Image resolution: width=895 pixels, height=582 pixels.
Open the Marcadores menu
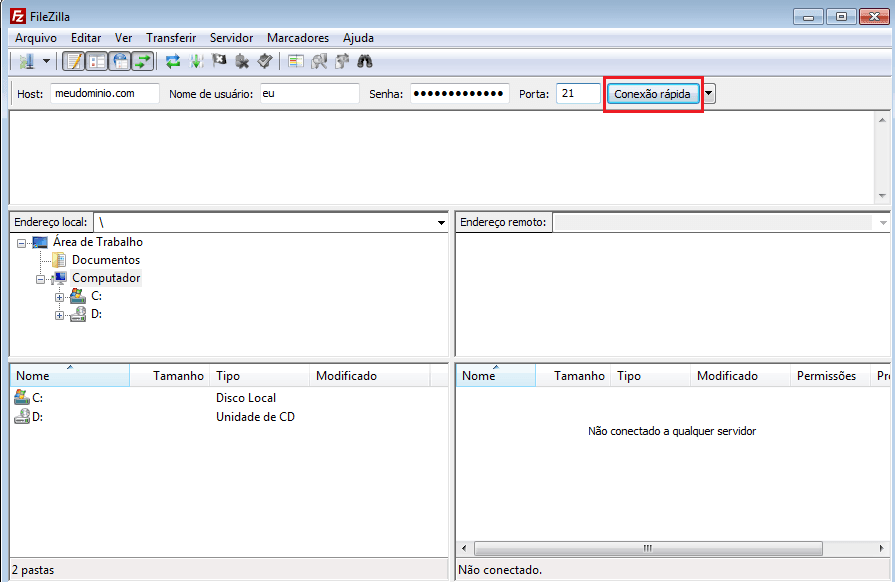coord(297,37)
